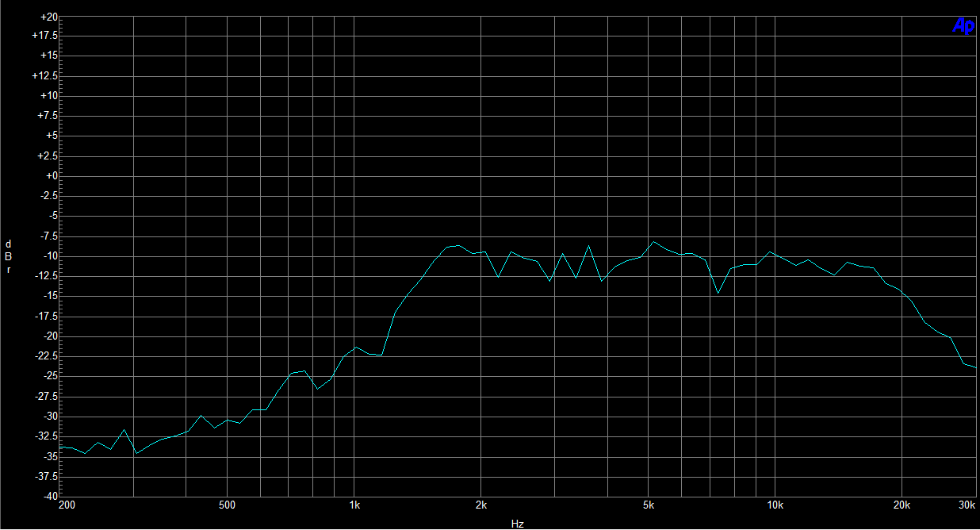Click the +10 y-axis label
Viewport: 980px width, 530px height.
(x=48, y=95)
